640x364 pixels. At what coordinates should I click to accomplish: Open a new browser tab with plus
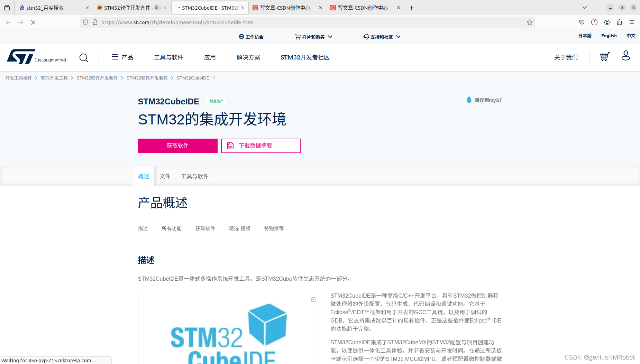point(411,8)
